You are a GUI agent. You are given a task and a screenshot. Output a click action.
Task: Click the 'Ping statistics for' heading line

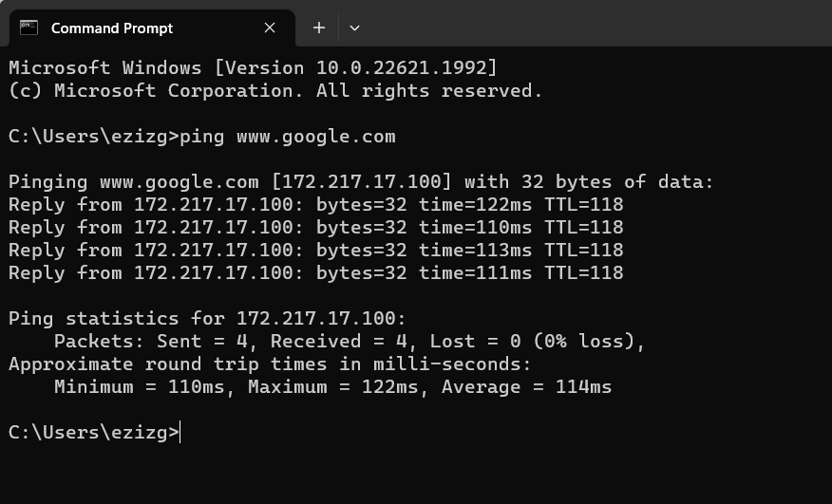click(x=207, y=319)
